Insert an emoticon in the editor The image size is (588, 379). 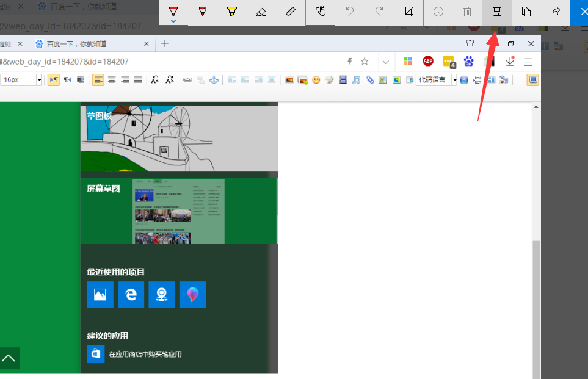(x=316, y=79)
